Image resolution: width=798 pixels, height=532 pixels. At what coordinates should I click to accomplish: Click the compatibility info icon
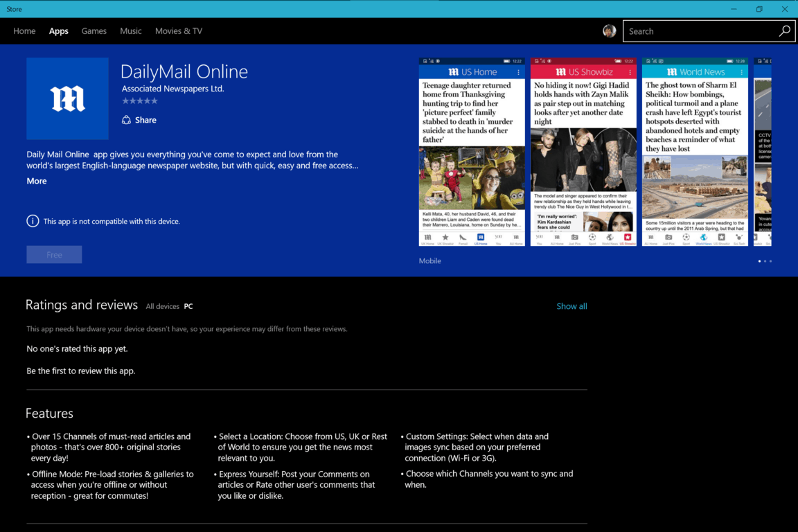pos(33,221)
